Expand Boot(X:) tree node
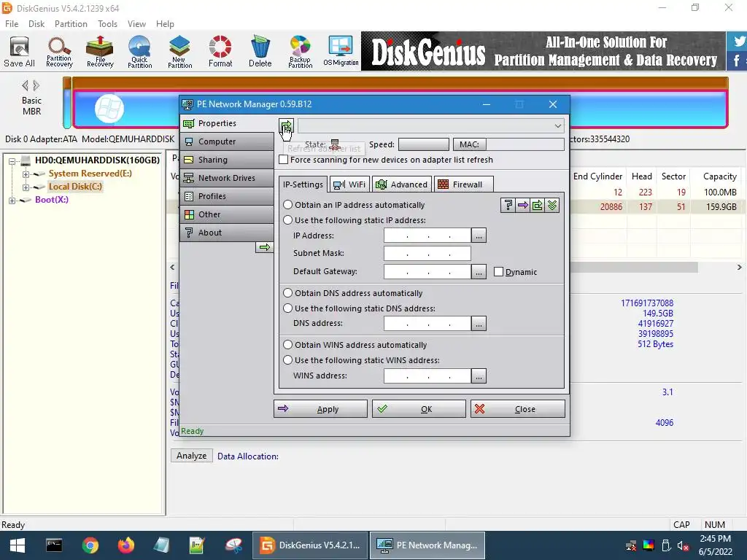 [12, 201]
